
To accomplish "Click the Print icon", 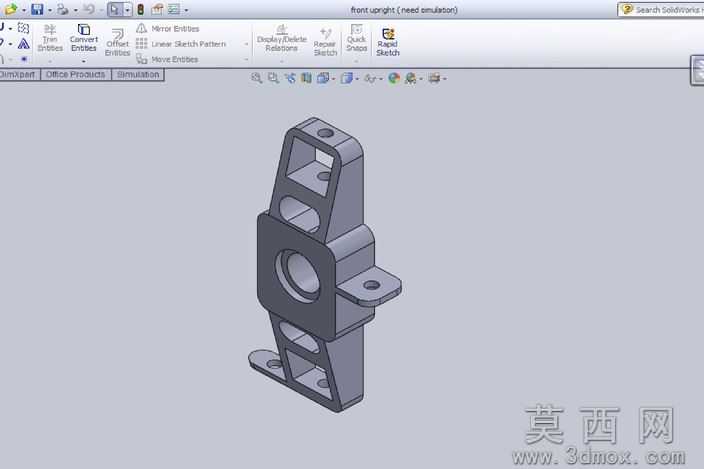I will pos(63,9).
